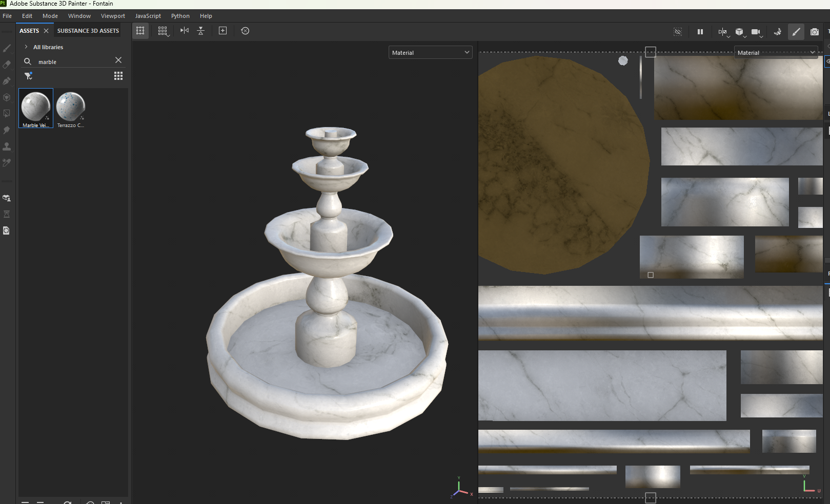Click the Iray render mode icon
Screen dimensions: 830x504
[x=778, y=32]
